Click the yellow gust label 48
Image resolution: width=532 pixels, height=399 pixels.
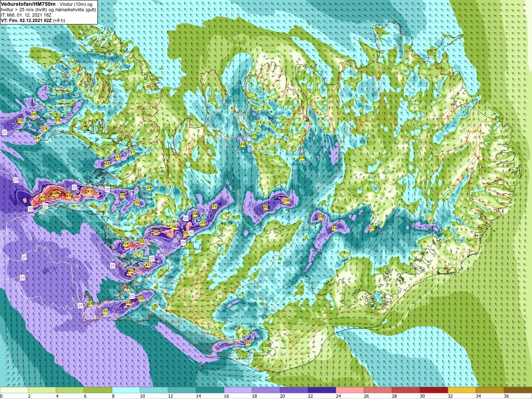(x=54, y=194)
